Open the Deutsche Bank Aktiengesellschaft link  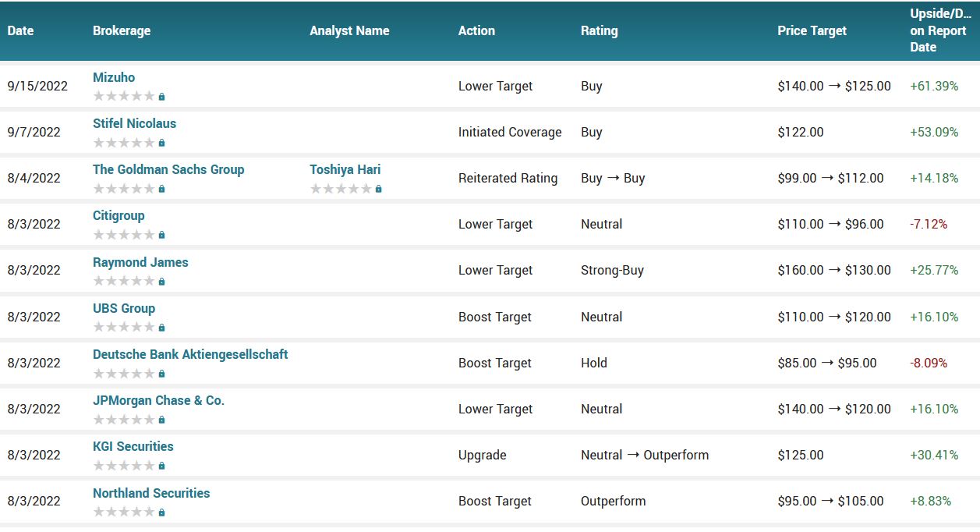tap(190, 354)
